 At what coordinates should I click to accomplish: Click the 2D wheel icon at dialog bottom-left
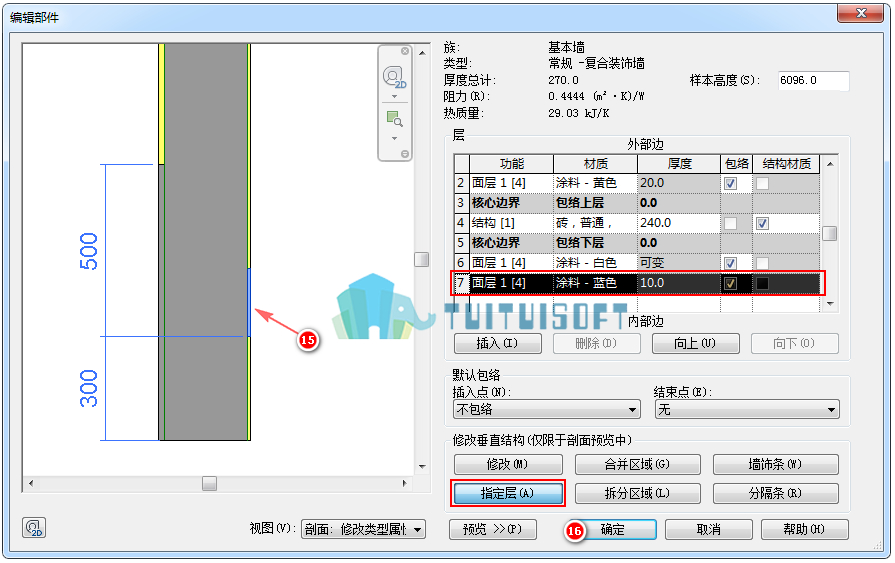click(34, 528)
